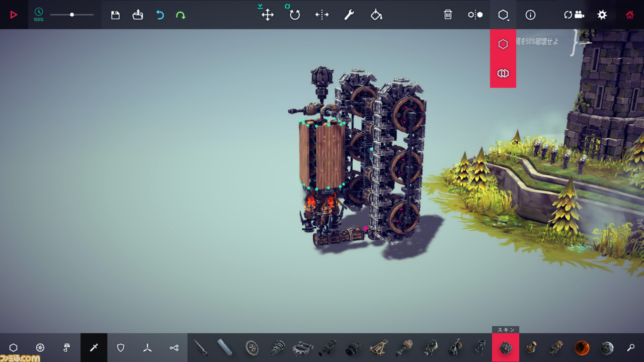The width and height of the screenshot is (644, 362).
Task: Open the load machine icon
Action: [138, 15]
